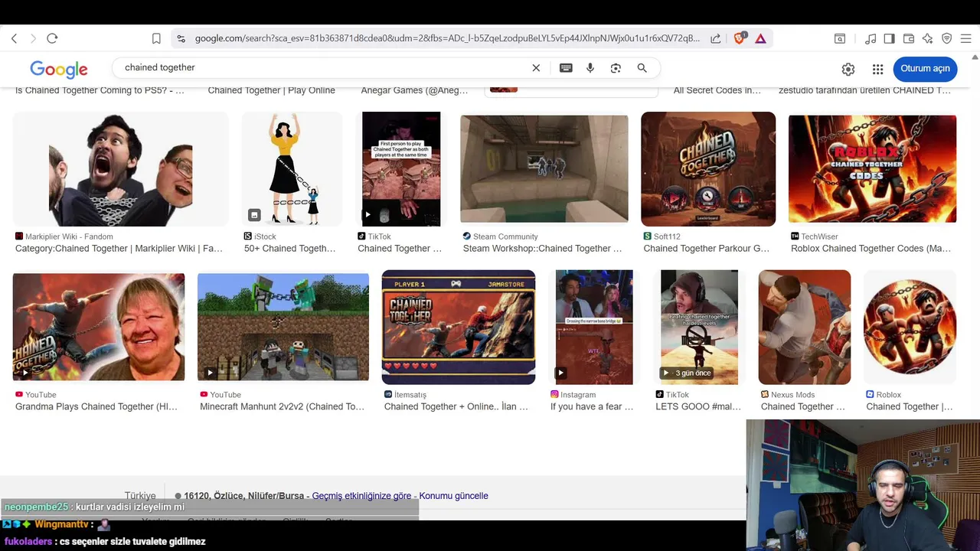Open 'LETS GOOO #mal...' TikTok link
Image resolution: width=980 pixels, height=551 pixels.
click(x=698, y=407)
